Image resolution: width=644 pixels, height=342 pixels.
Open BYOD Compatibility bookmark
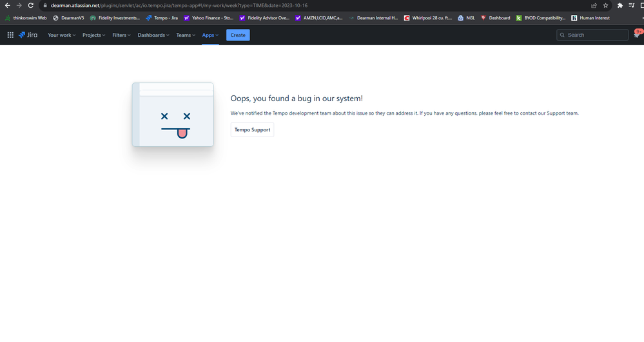(x=540, y=18)
